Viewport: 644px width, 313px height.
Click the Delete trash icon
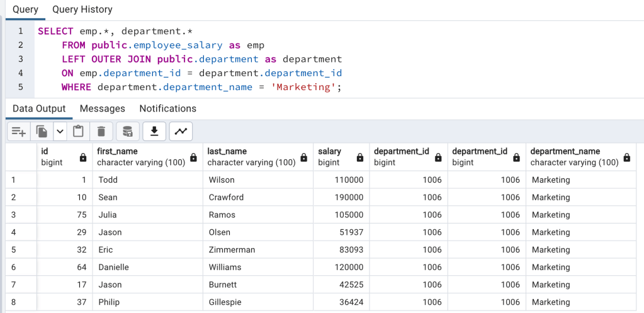[x=101, y=132]
